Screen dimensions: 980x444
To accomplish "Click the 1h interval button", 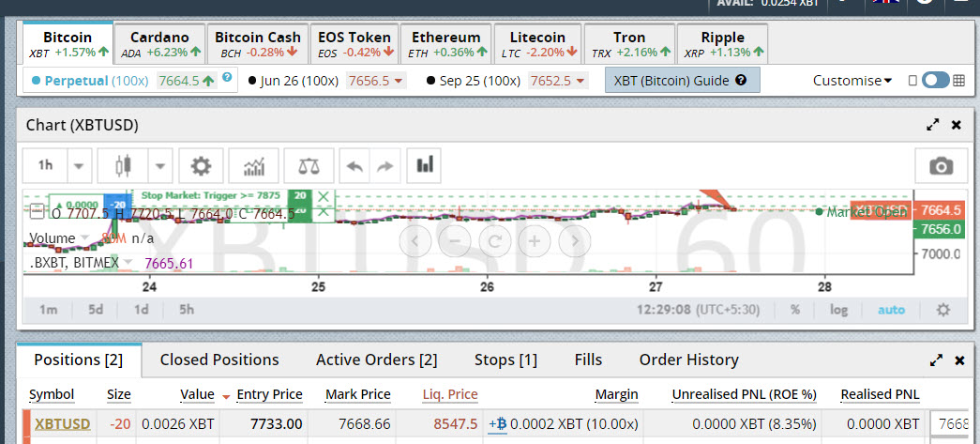I will [46, 166].
